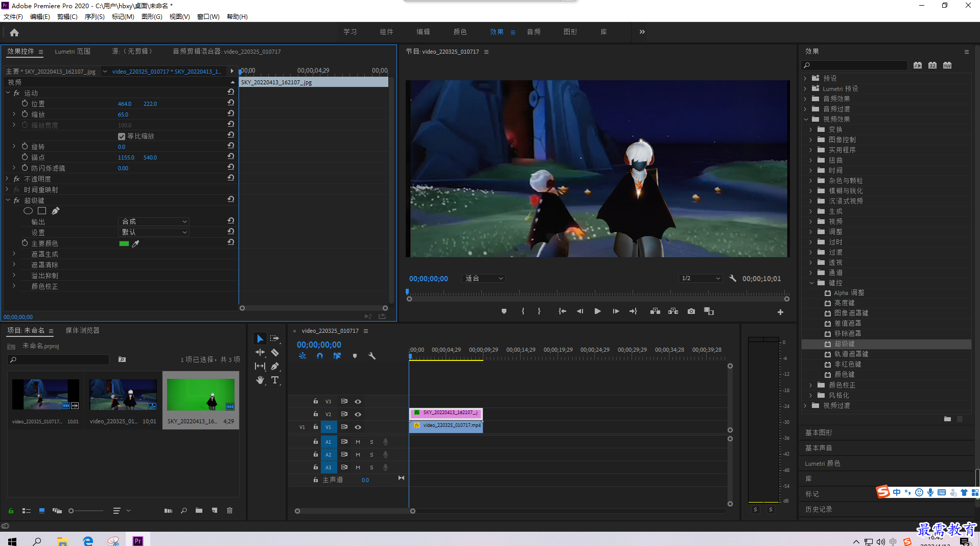Screen dimensions: 980x546
Task: Select the Track Select Forward tool
Action: (x=275, y=338)
